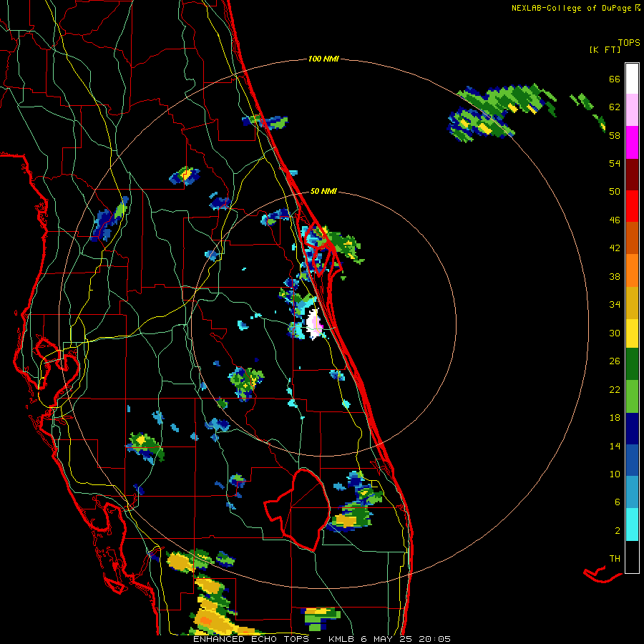The height and width of the screenshot is (644, 644).
Task: Click the "20:05" timestamp
Action: (x=434, y=639)
